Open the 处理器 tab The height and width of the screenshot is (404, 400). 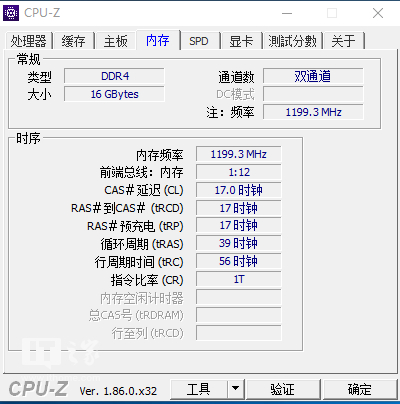(29, 41)
